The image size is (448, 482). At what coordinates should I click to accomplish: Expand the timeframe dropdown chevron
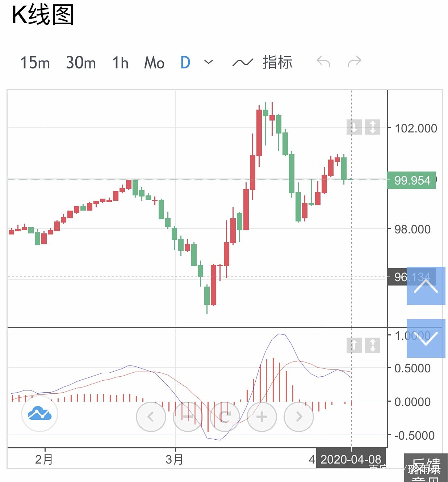click(209, 62)
